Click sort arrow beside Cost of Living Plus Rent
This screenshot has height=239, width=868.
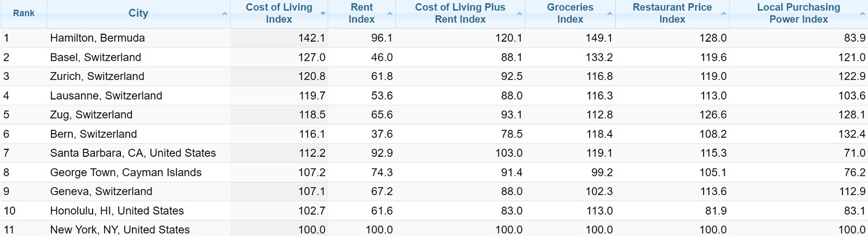(x=520, y=13)
